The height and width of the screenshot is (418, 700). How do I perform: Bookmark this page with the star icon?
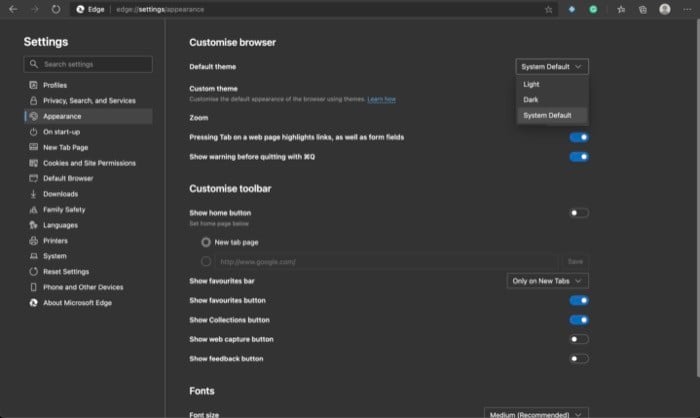(549, 9)
